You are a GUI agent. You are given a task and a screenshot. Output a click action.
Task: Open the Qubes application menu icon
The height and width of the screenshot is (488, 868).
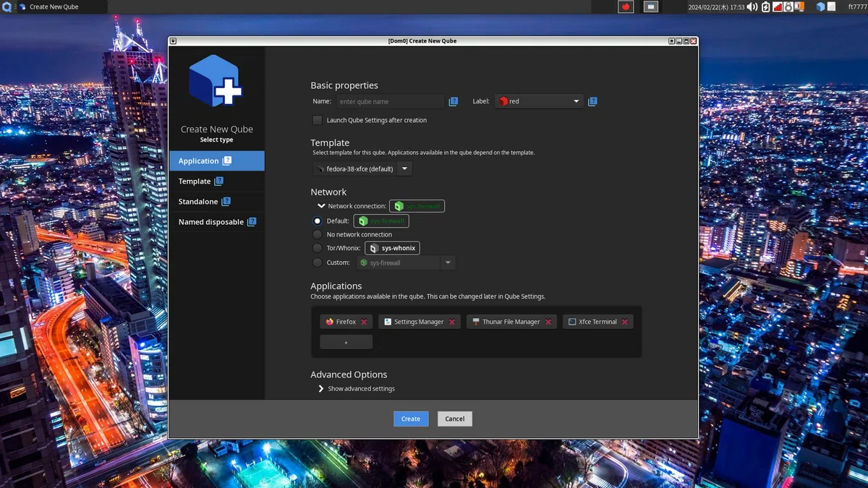click(6, 7)
